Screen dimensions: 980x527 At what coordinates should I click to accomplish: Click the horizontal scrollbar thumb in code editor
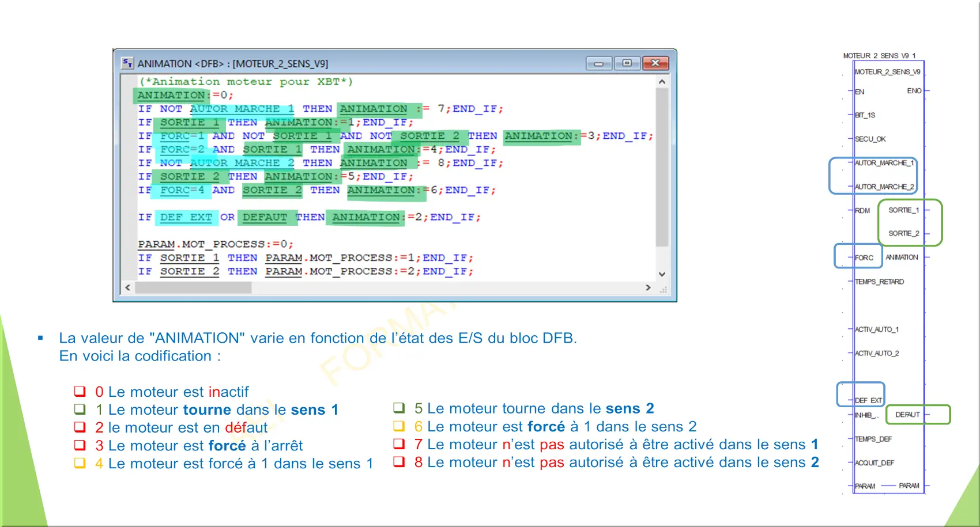point(193,287)
